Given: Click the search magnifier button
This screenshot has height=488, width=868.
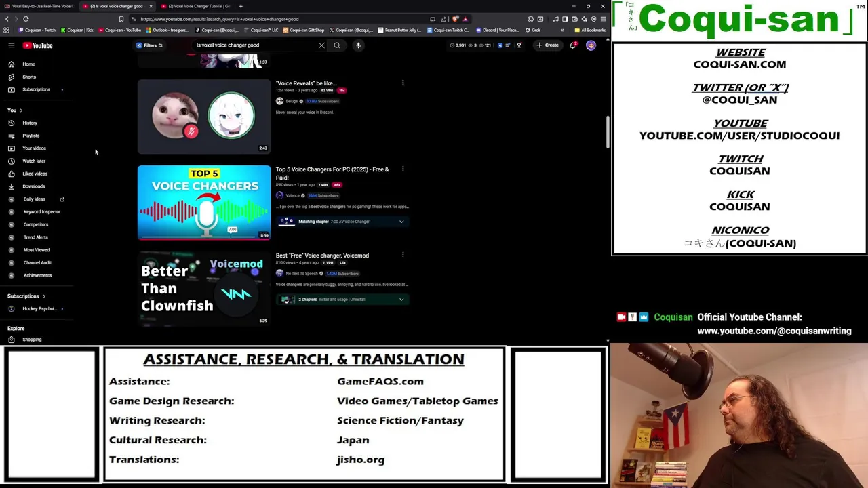Looking at the screenshot, I should (x=336, y=45).
